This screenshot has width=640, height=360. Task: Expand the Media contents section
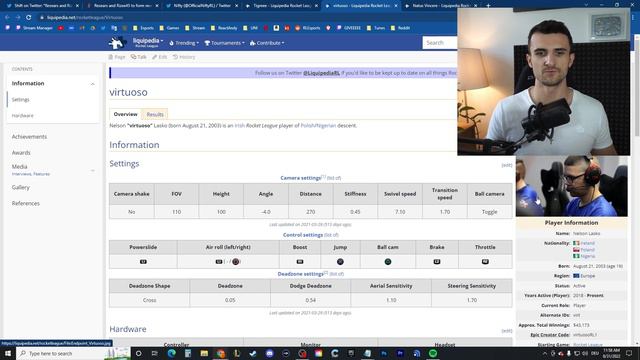pos(93,170)
